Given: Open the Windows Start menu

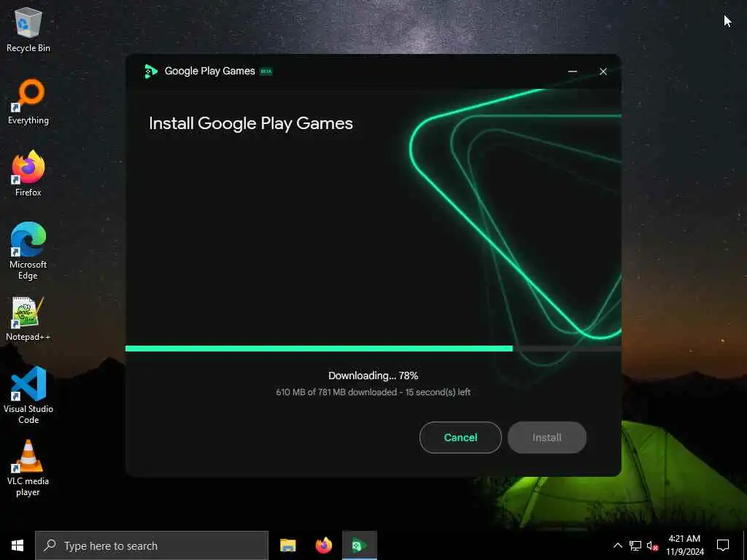Looking at the screenshot, I should (18, 545).
